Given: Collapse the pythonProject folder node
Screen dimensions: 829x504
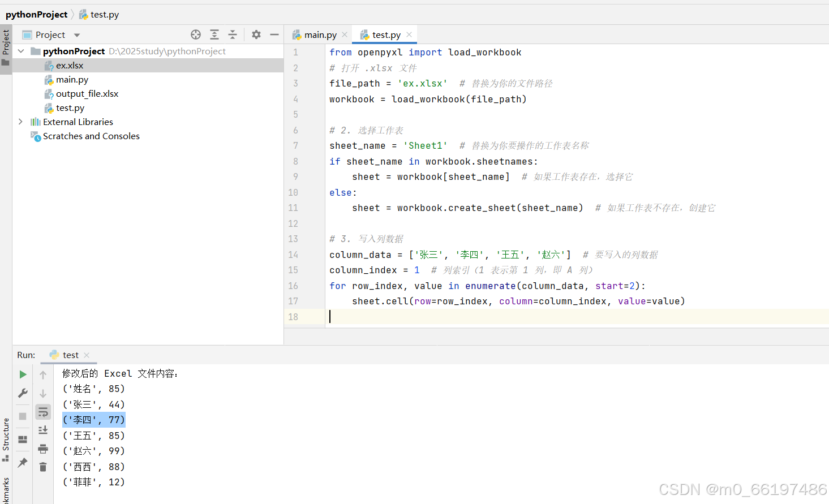Looking at the screenshot, I should [x=21, y=50].
